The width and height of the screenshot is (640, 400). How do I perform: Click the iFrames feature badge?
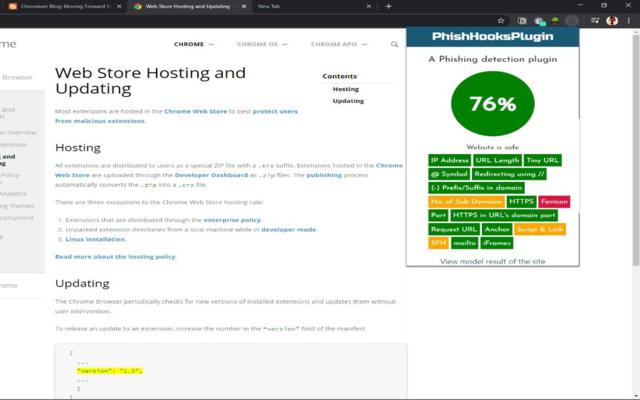[496, 243]
